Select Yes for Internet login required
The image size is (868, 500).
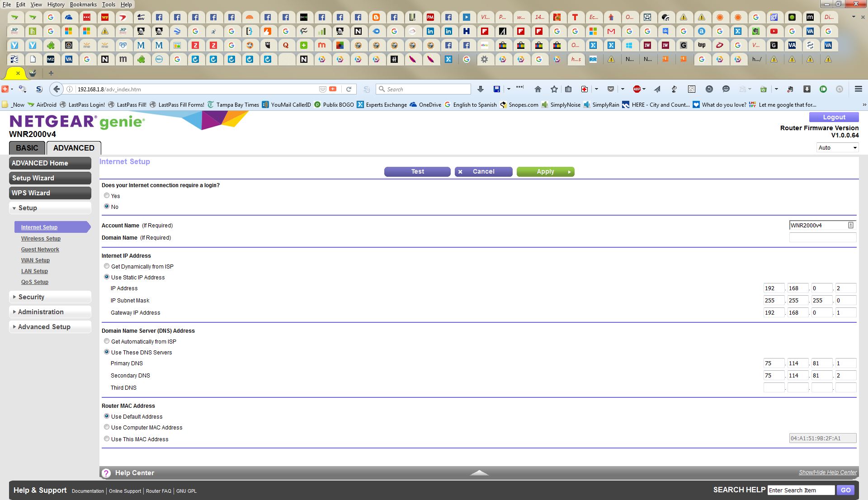107,196
